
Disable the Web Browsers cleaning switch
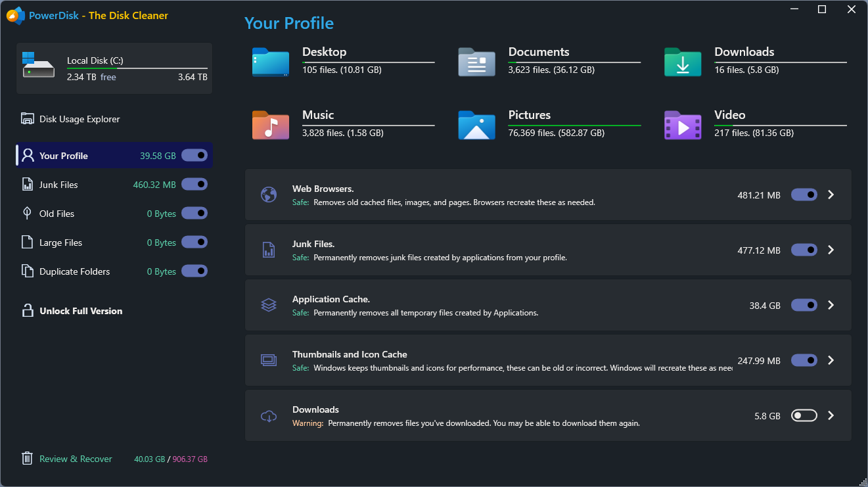(x=804, y=195)
